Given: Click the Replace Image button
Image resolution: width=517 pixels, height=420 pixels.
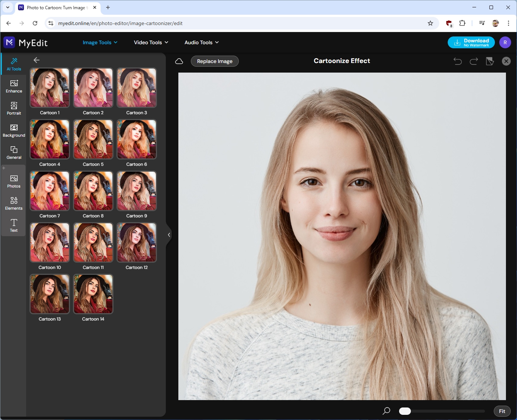Looking at the screenshot, I should pos(214,61).
